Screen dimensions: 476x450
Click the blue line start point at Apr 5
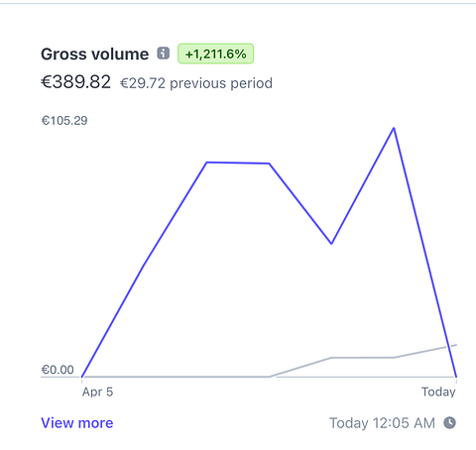coord(82,377)
